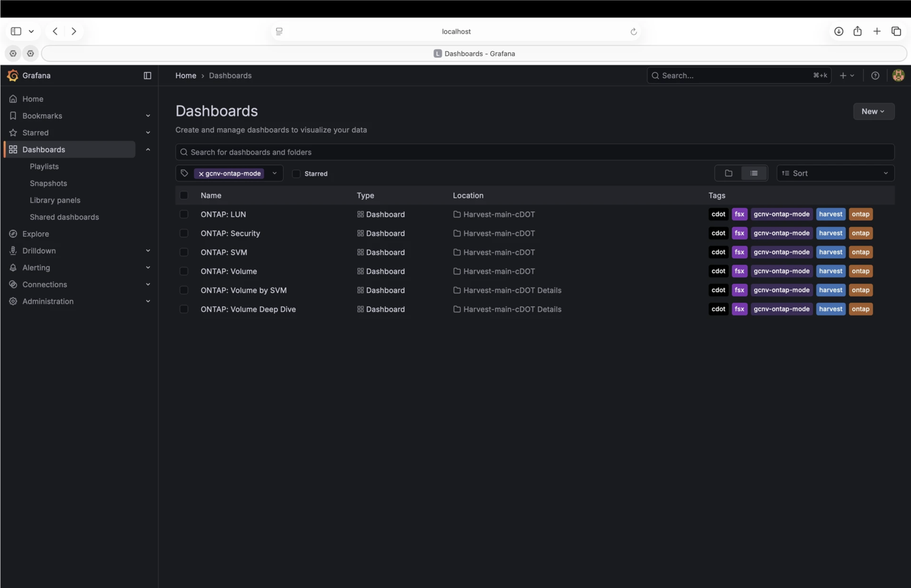Viewport: 911px width, 588px height.
Task: Select Dashboards in the sidebar
Action: [70, 149]
